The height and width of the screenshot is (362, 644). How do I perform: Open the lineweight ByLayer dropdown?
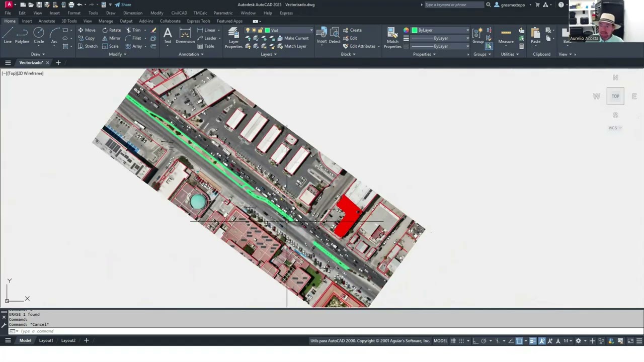pyautogui.click(x=467, y=38)
